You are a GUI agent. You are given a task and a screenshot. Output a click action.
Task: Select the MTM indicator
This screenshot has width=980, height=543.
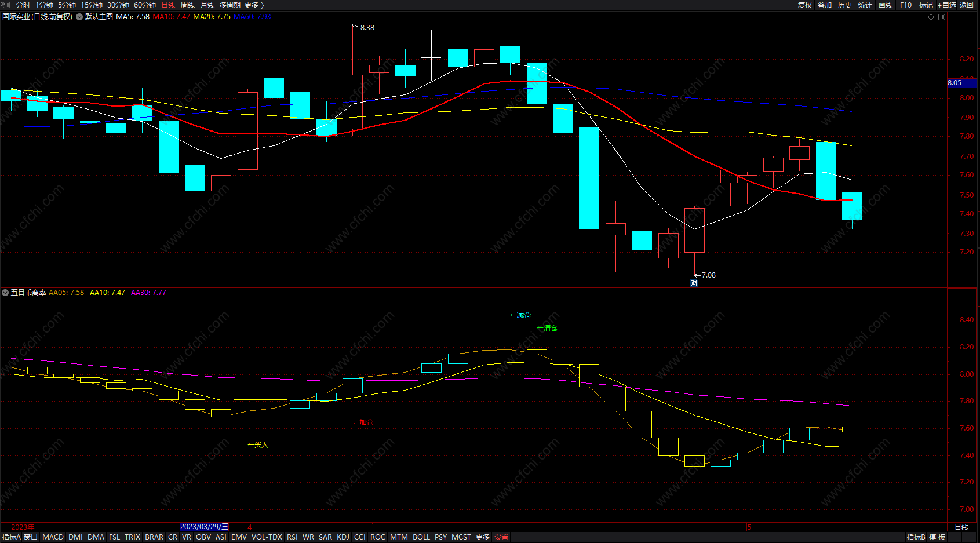399,537
